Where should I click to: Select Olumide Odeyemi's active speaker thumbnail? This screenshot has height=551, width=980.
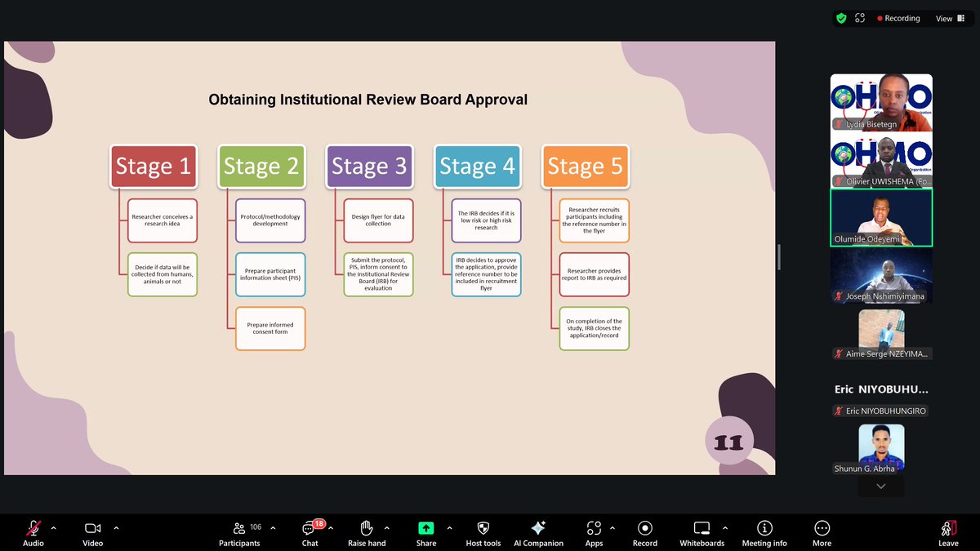point(881,217)
